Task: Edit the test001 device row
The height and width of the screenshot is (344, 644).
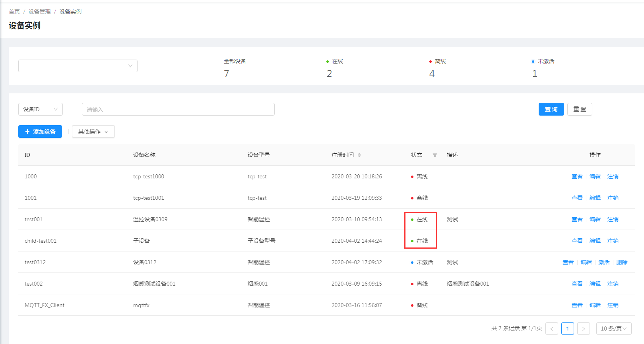Action: (x=595, y=219)
